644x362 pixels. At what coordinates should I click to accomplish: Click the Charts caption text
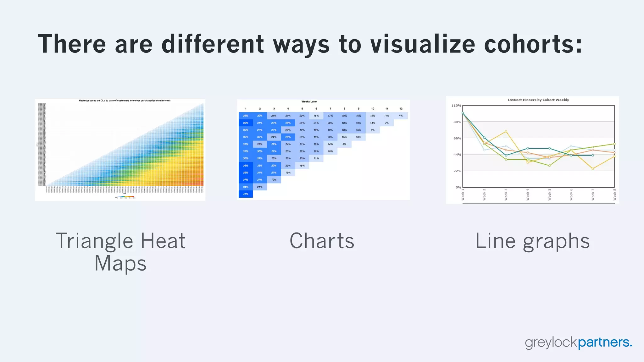(x=322, y=241)
